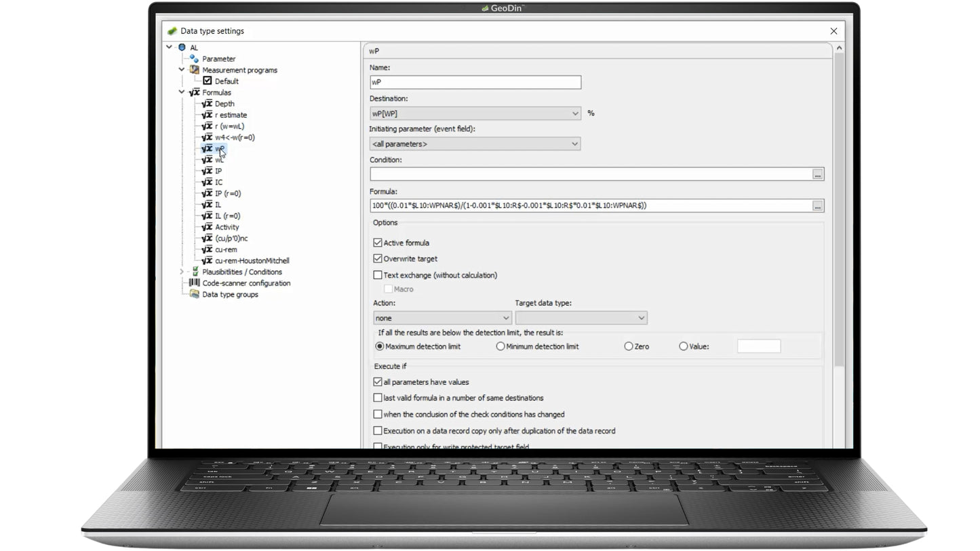The height and width of the screenshot is (551, 980).
Task: Click the Plausibilities / Conditions icon
Action: 195,272
